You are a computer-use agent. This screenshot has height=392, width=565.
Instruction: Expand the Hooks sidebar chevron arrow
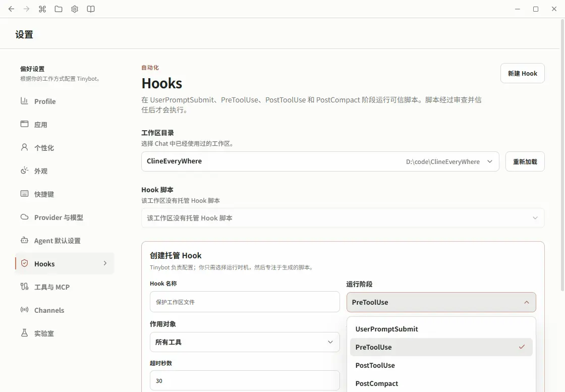(105, 263)
